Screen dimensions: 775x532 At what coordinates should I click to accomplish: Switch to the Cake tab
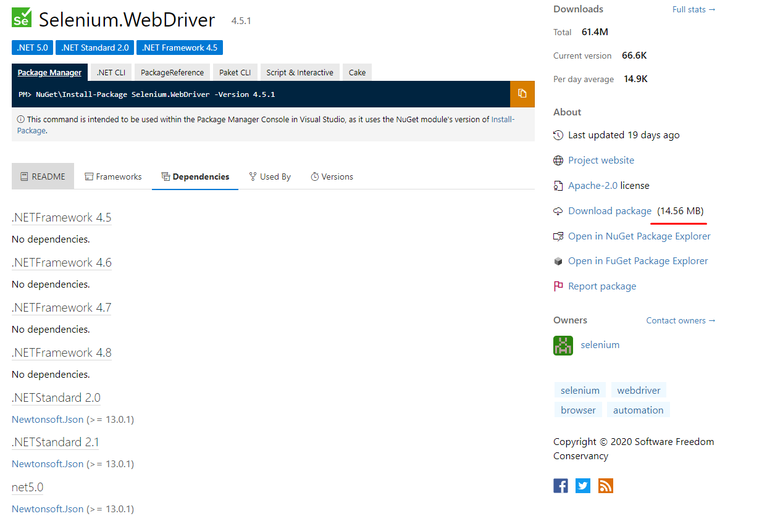tap(357, 72)
